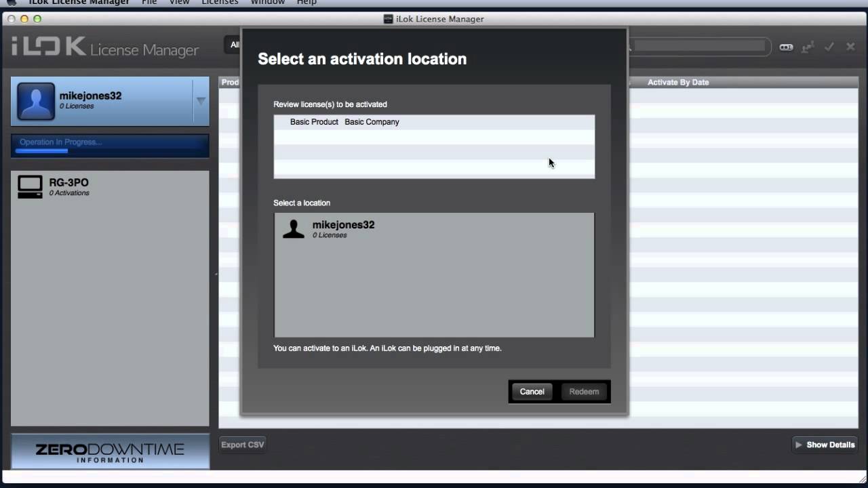Open the Help menu
Image resolution: width=868 pixels, height=488 pixels.
307,3
